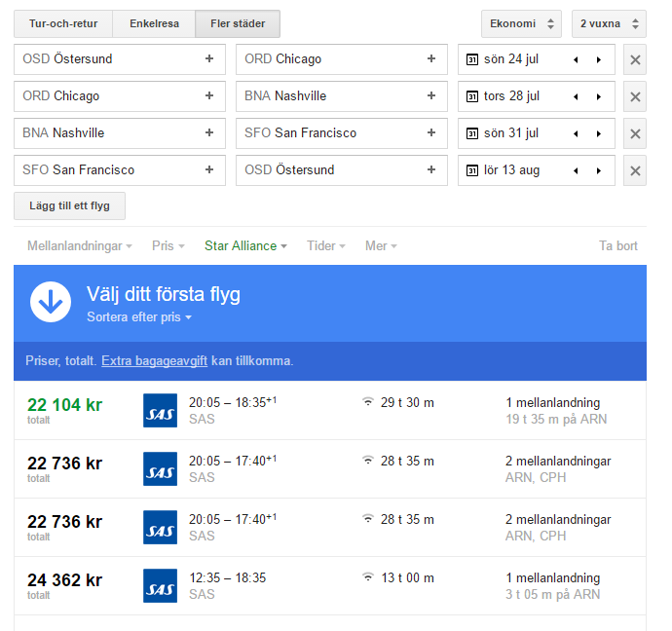This screenshot has height=631, width=672.
Task: Switch to Enkelresa trip type
Action: pyautogui.click(x=154, y=24)
